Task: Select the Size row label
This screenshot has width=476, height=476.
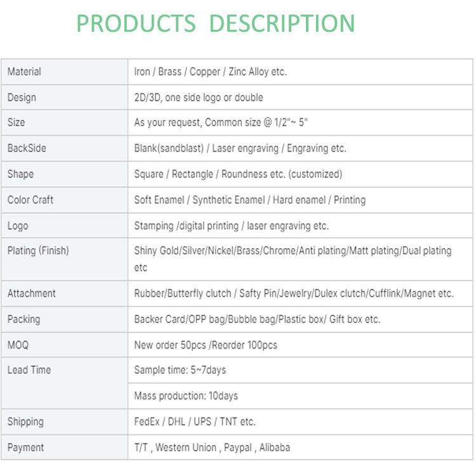Action: pos(17,122)
